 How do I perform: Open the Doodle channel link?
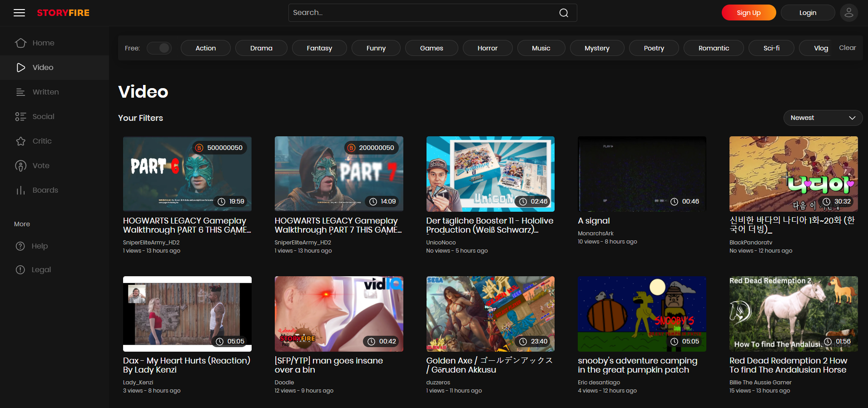point(284,383)
